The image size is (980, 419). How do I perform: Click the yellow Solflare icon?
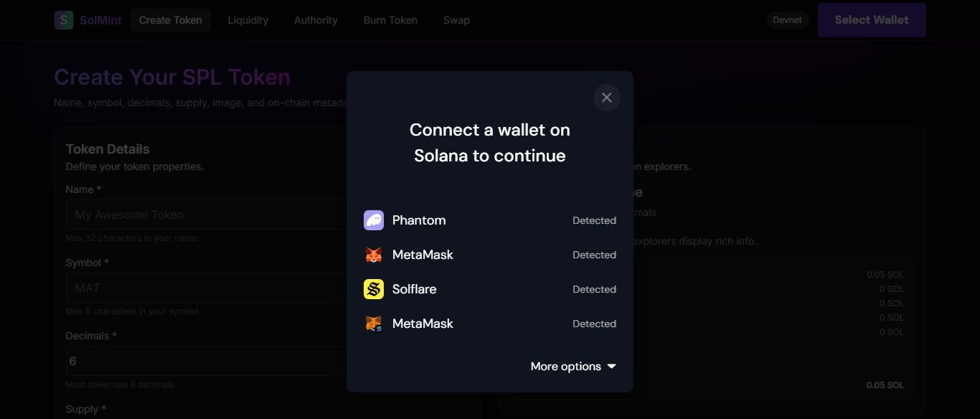(374, 289)
